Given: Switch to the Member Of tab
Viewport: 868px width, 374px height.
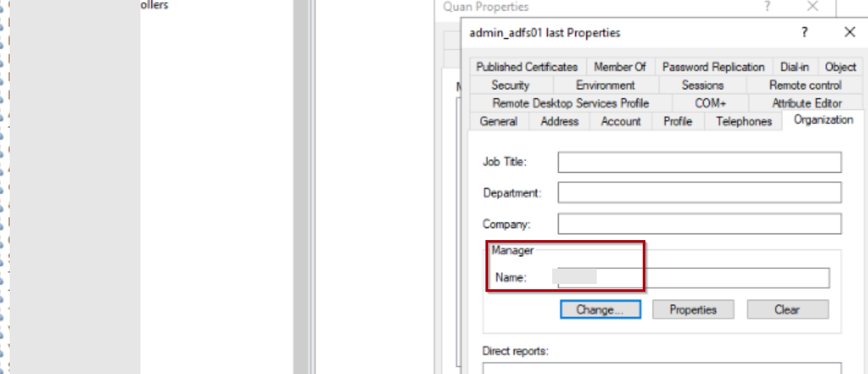Looking at the screenshot, I should coord(619,67).
